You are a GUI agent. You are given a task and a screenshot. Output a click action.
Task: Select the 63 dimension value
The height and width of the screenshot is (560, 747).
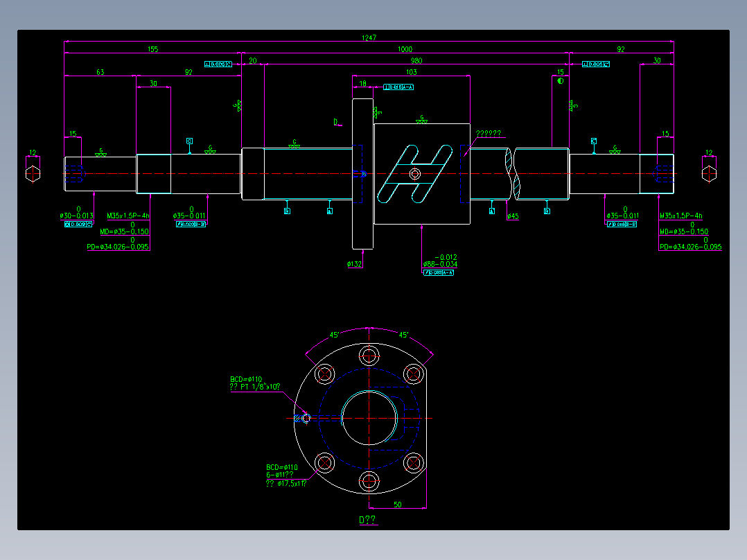pos(100,72)
